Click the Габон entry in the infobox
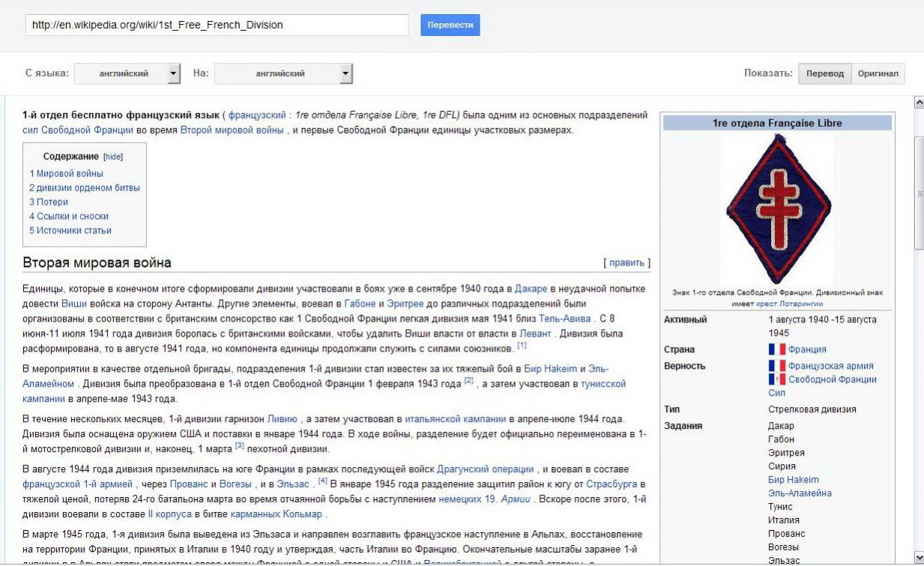 pos(781,439)
